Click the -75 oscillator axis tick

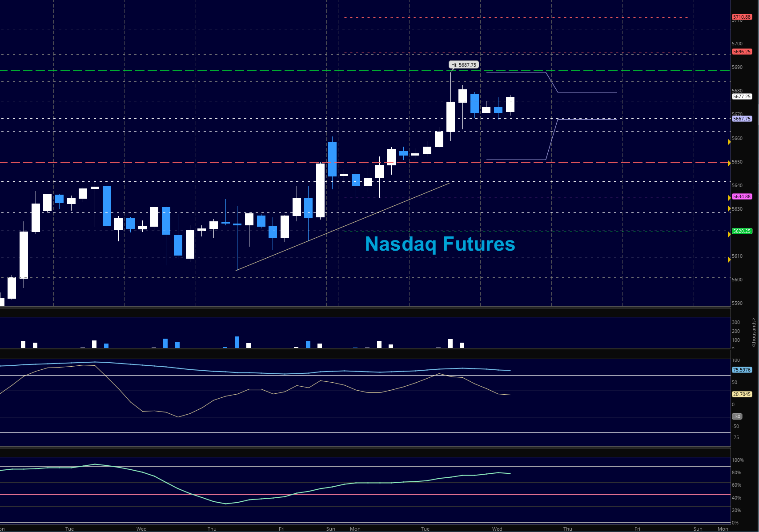pyautogui.click(x=736, y=437)
